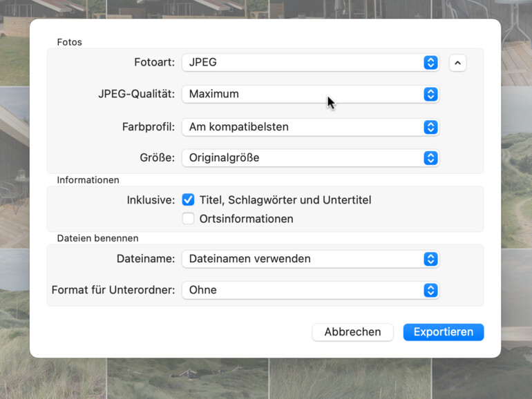Viewport: 532px width, 399px height.
Task: Uncheck Titel, Schlagwörter und Untertitel
Action: (x=188, y=200)
